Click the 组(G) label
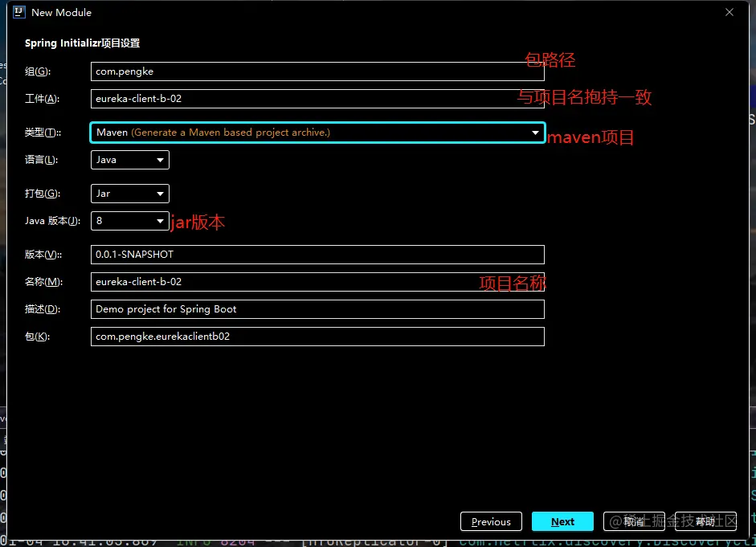This screenshot has width=756, height=547. [38, 71]
